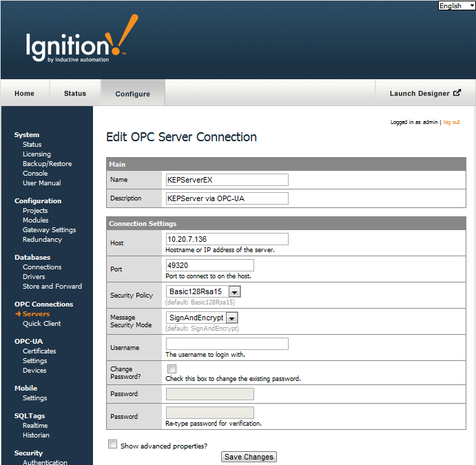This screenshot has height=465, width=476.
Task: Open Modules configuration page
Action: (36, 220)
